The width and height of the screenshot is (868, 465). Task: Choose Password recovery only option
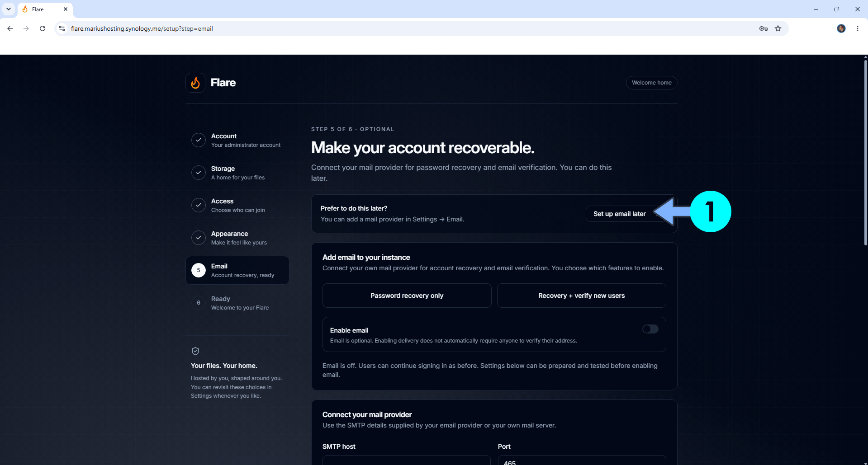click(x=407, y=296)
